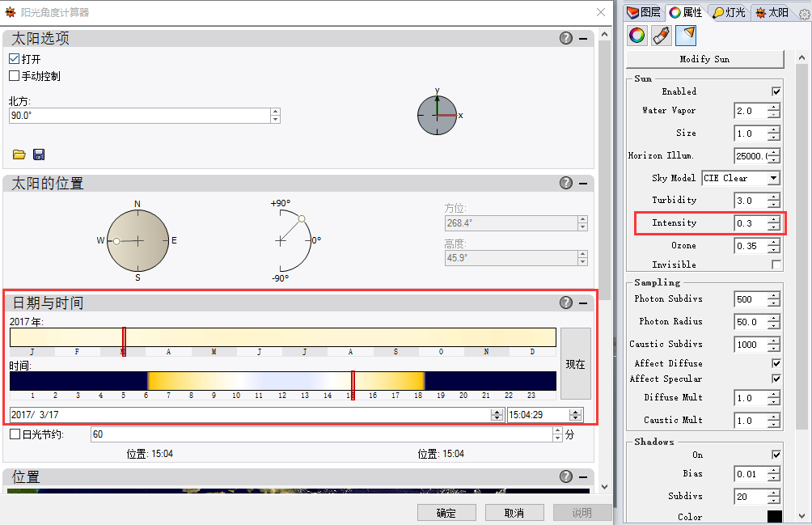Screen dimensions: 812x525
Task: Open the date picker dropdown for 2017/3/17
Action: coord(497,415)
